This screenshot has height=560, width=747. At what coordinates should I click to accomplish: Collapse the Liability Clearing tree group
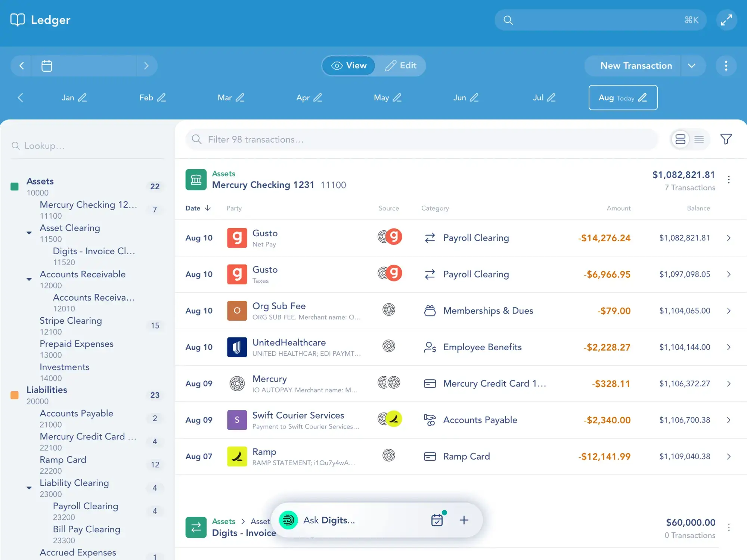coord(29,488)
